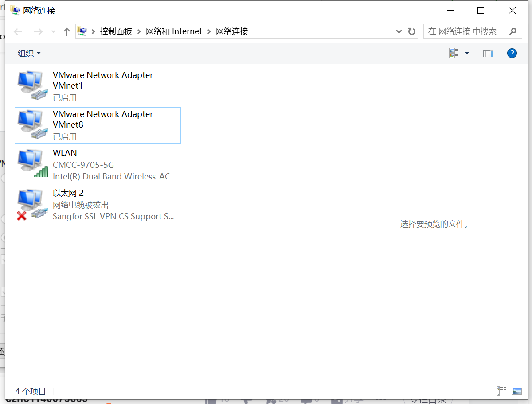The width and height of the screenshot is (532, 404).
Task: Click 控制面板 in the address breadcrumb
Action: tap(116, 31)
